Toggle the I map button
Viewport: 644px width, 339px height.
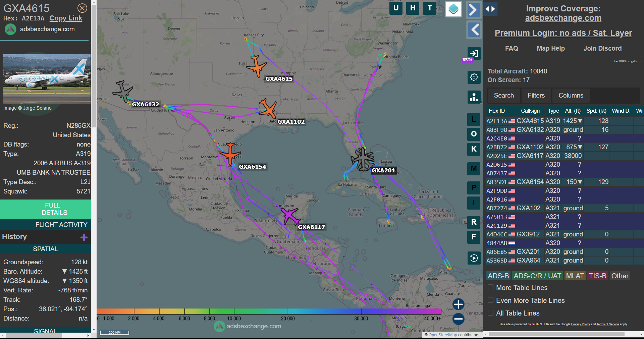point(474,203)
